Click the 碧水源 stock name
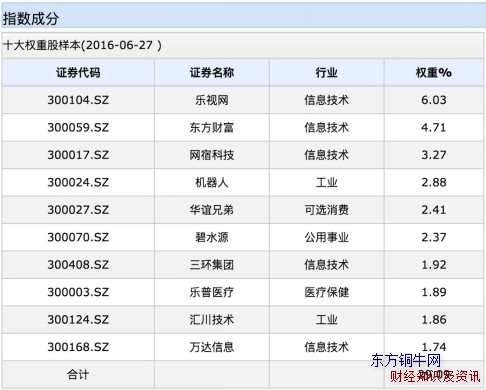The height and width of the screenshot is (390, 486). pyautogui.click(x=212, y=237)
